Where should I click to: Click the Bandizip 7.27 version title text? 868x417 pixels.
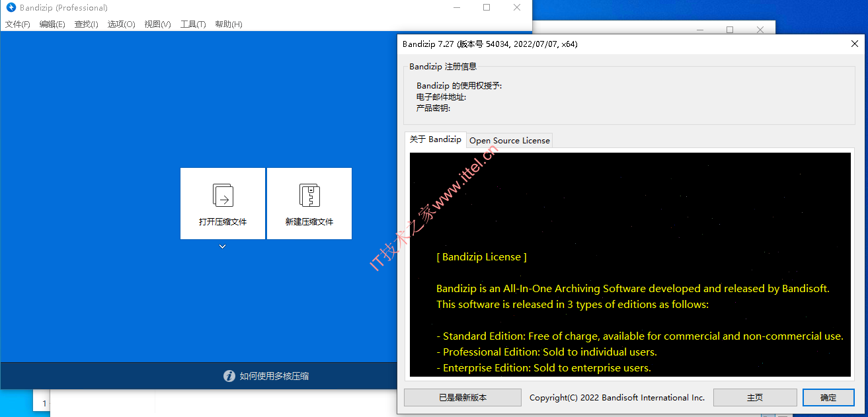490,44
